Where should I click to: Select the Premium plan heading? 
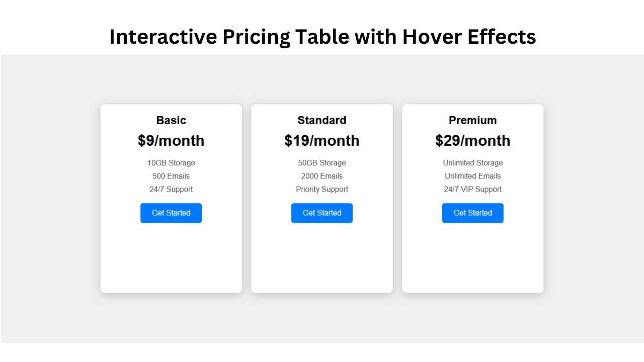473,120
